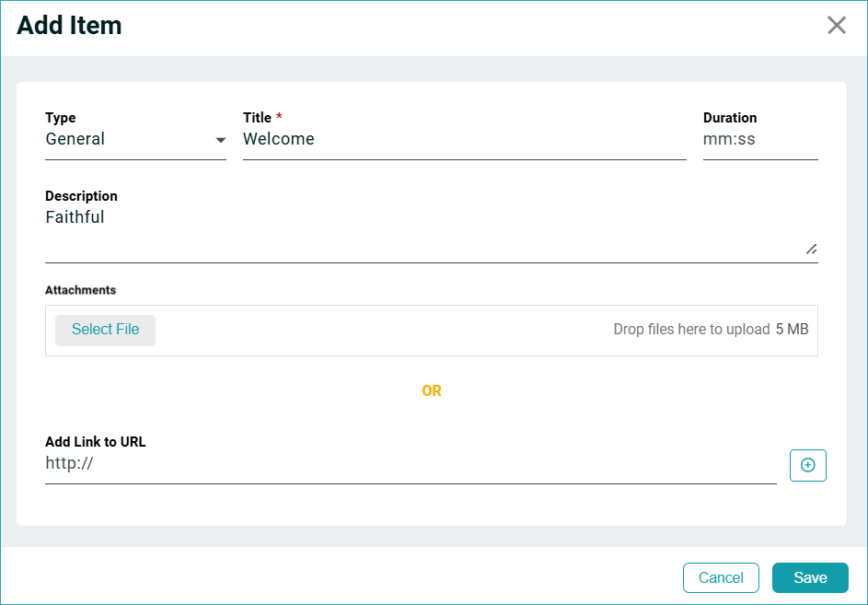Click the Add Link to URL label
The width and height of the screenshot is (868, 605).
[95, 442]
